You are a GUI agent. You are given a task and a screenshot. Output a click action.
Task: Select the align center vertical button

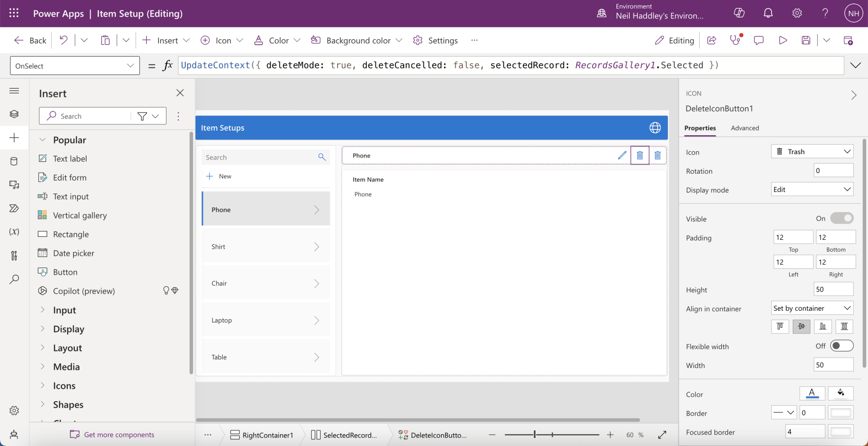pyautogui.click(x=801, y=326)
